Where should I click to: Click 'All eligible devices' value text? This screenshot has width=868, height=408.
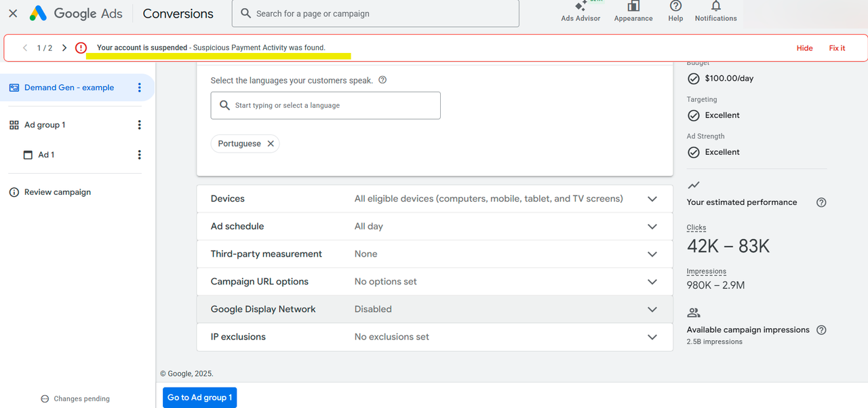pyautogui.click(x=488, y=199)
